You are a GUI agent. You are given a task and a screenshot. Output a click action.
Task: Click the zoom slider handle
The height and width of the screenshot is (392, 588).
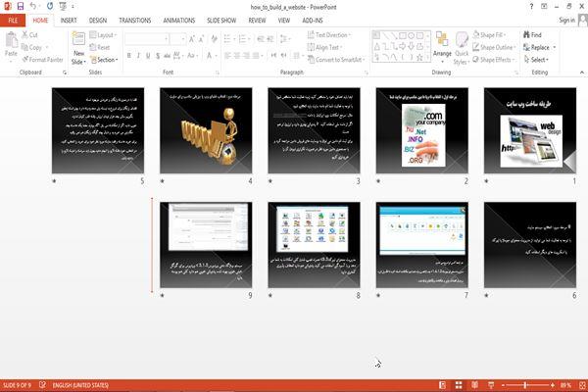[x=525, y=385]
